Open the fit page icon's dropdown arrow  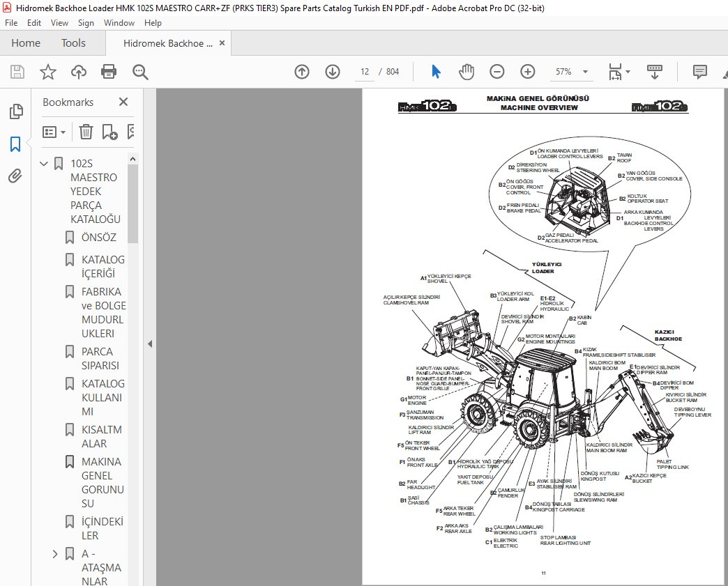pyautogui.click(x=628, y=72)
